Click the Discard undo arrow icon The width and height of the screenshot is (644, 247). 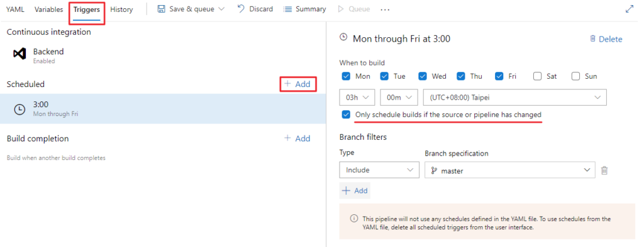[x=241, y=9]
